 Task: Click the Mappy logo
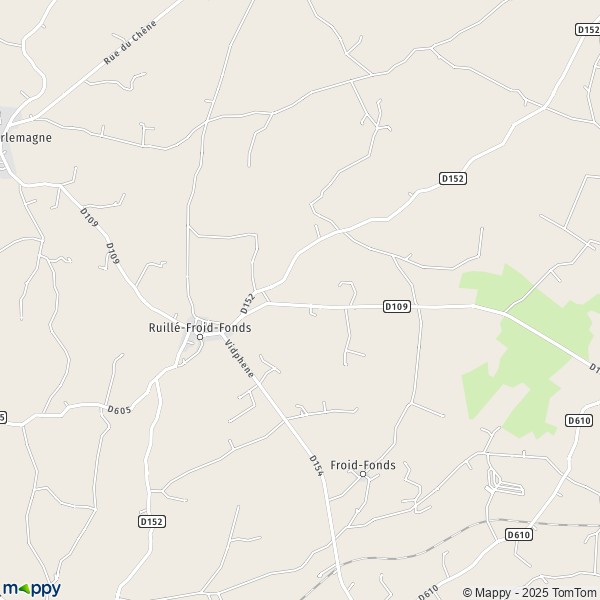(x=31, y=589)
